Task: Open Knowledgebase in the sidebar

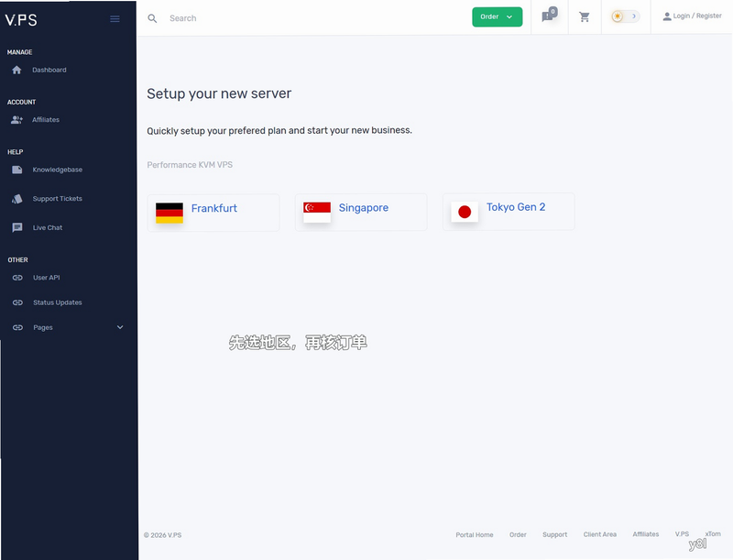Action: click(x=58, y=170)
